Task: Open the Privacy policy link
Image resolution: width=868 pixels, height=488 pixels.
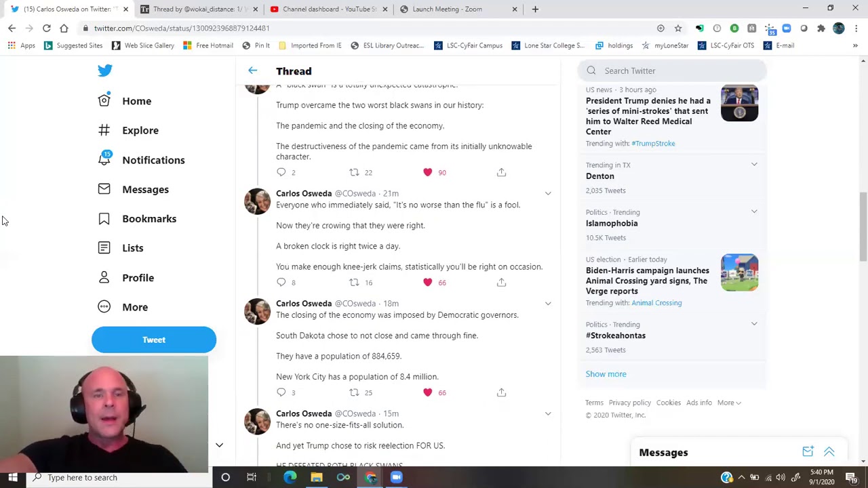Action: pos(629,403)
